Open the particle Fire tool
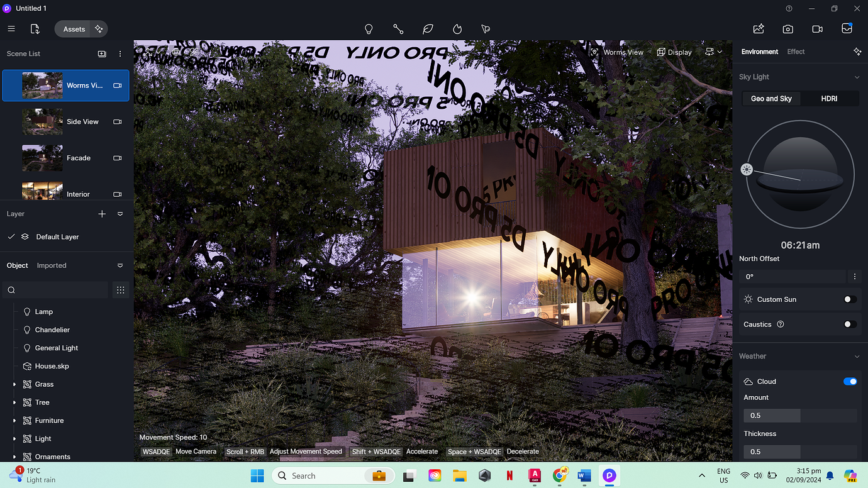Screen dimensions: 868x488 (x=457, y=29)
